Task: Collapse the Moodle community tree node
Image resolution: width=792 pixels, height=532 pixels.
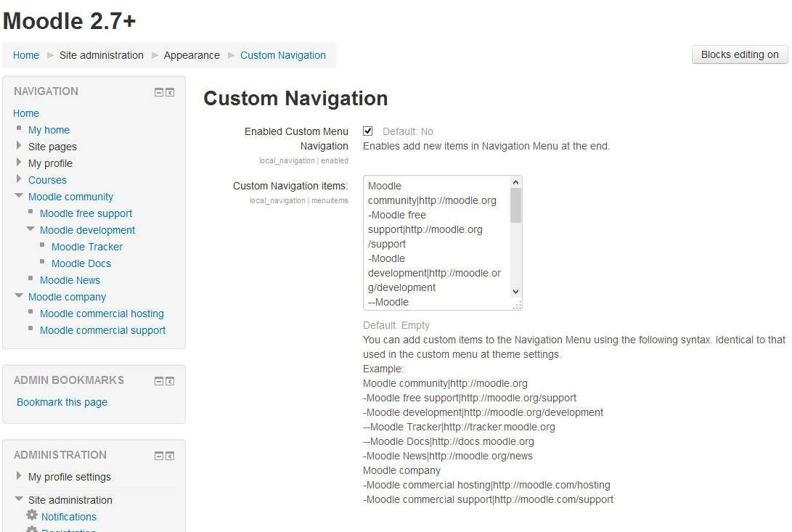Action: point(19,196)
